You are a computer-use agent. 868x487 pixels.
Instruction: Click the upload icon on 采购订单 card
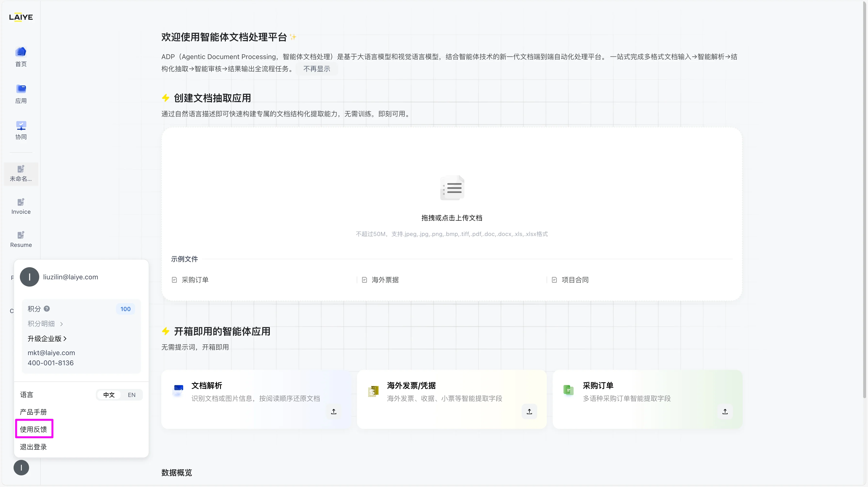725,411
